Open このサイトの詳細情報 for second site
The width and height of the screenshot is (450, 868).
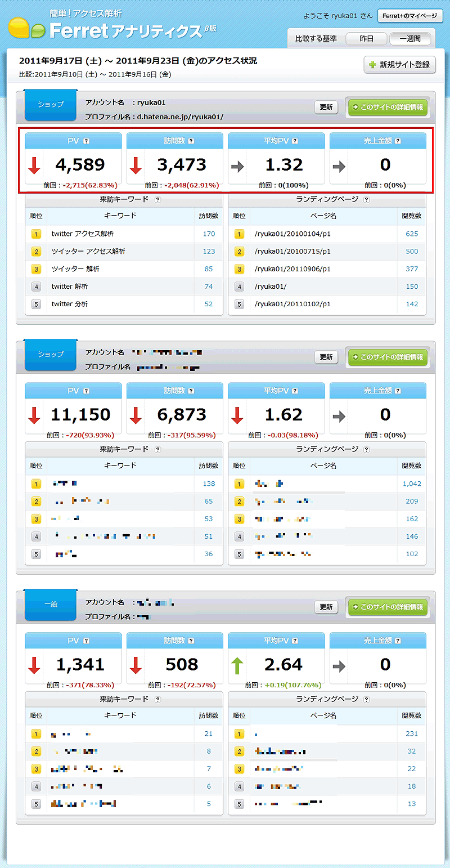[387, 357]
